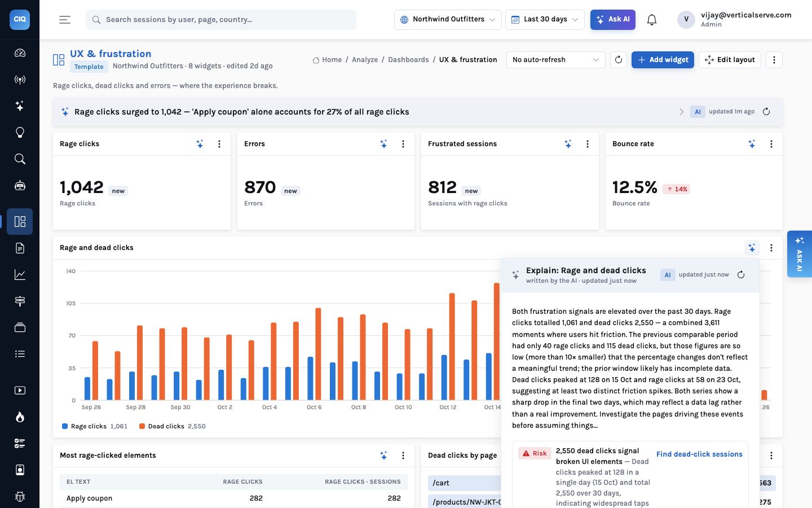Toggle the sidebar hamburger menu
Screen dimensions: 812x508
(x=65, y=20)
